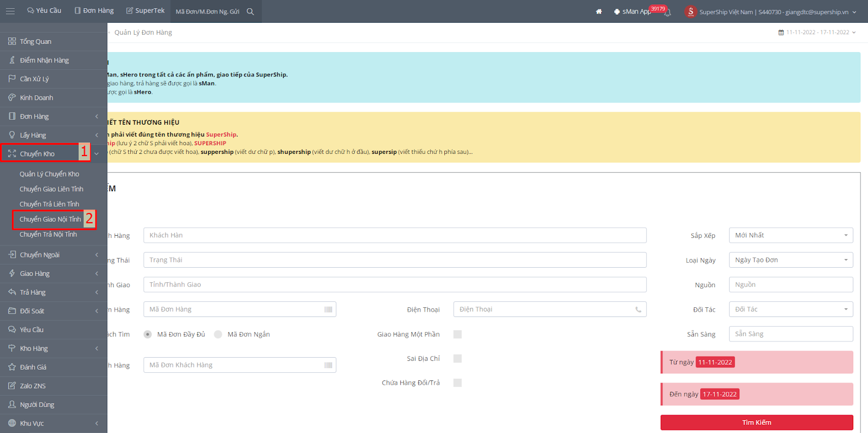
Task: Open Chuyến Giao Liên Tỉnh submenu item
Action: (x=52, y=189)
